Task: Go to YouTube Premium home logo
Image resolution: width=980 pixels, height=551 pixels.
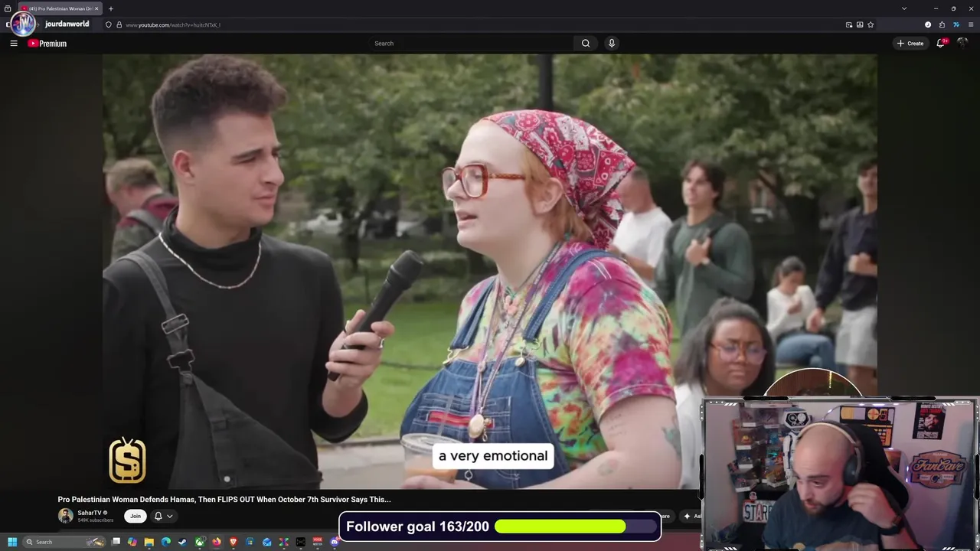Action: pos(47,44)
